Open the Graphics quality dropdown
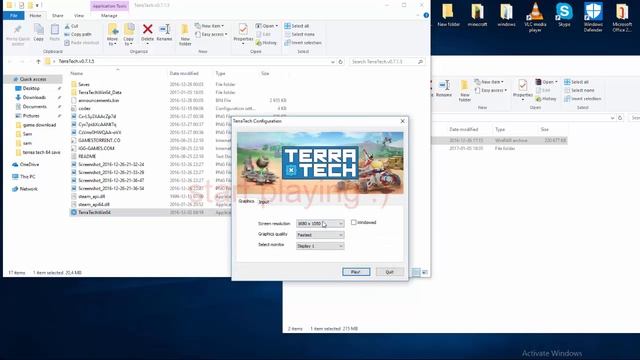The image size is (640, 360). 320,235
